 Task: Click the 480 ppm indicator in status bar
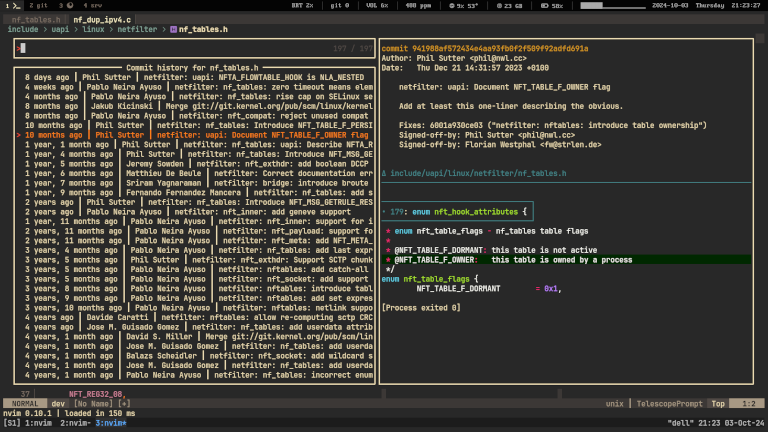click(x=416, y=6)
